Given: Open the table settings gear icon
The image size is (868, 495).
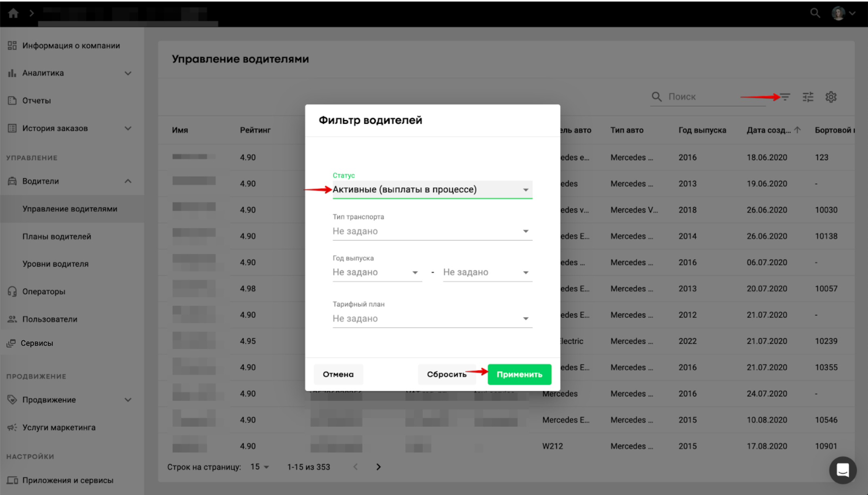Looking at the screenshot, I should [x=831, y=97].
